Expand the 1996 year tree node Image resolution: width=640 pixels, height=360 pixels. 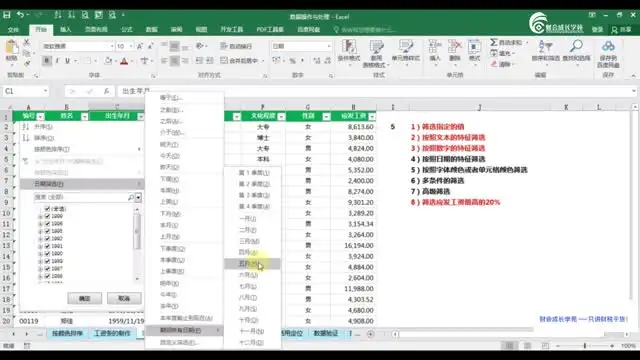pos(40,224)
